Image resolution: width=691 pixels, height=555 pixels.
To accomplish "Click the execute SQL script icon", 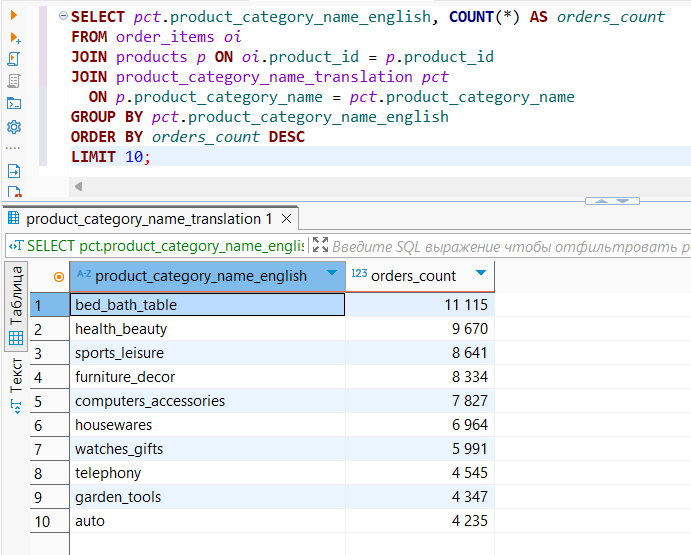I will point(14,59).
